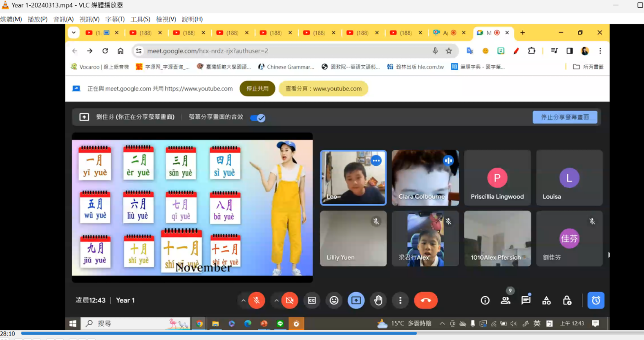The image size is (644, 340).
Task: Open the 檢視(V) menu in VLC
Action: click(166, 19)
